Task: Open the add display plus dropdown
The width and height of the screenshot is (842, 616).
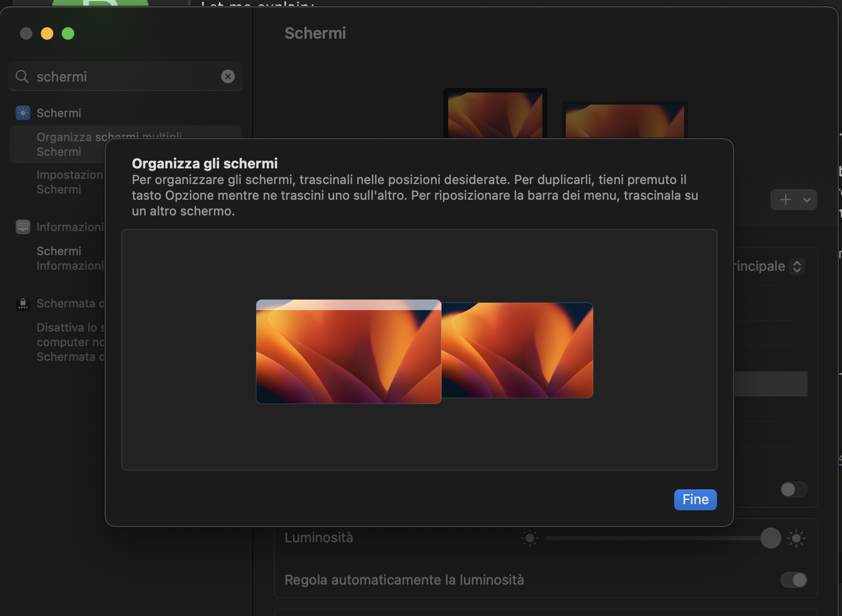Action: click(793, 200)
